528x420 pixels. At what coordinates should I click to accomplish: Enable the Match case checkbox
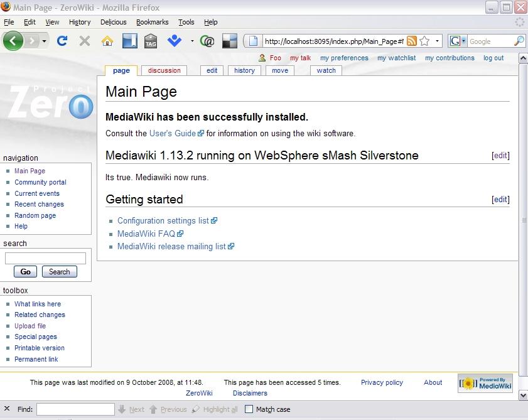249,409
